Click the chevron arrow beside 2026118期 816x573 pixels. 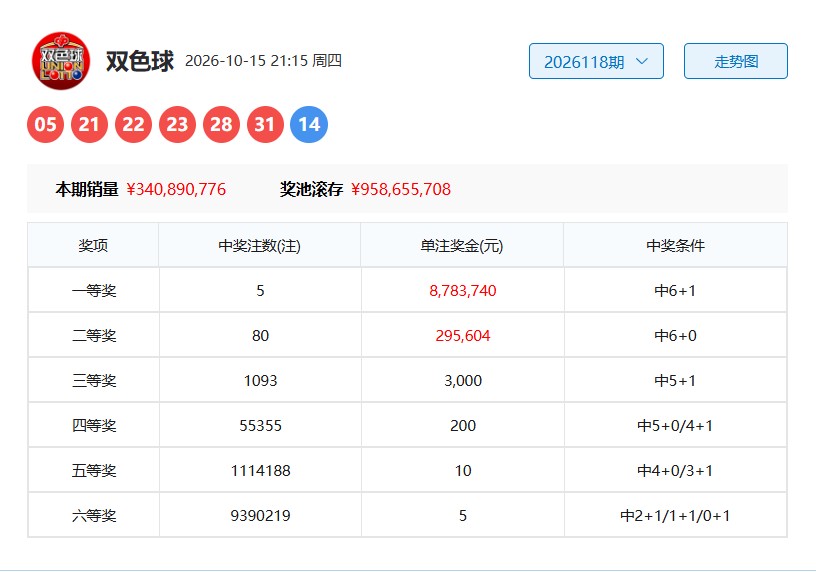pos(642,61)
